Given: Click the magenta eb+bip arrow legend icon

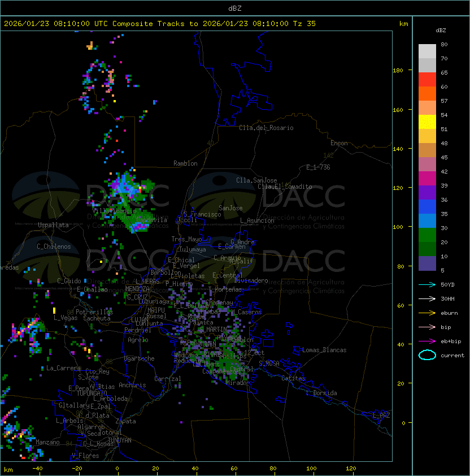Looking at the screenshot, I should click(x=427, y=341).
